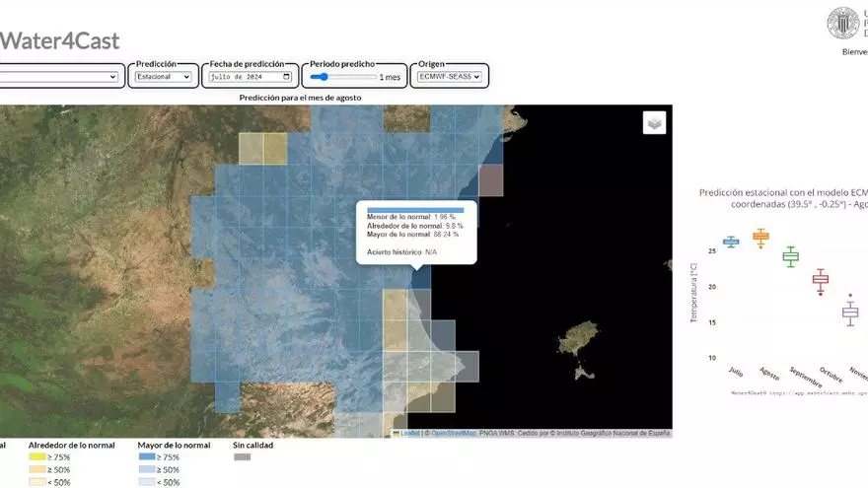Click the Julio box plot
The width and height of the screenshot is (868, 488).
click(731, 242)
